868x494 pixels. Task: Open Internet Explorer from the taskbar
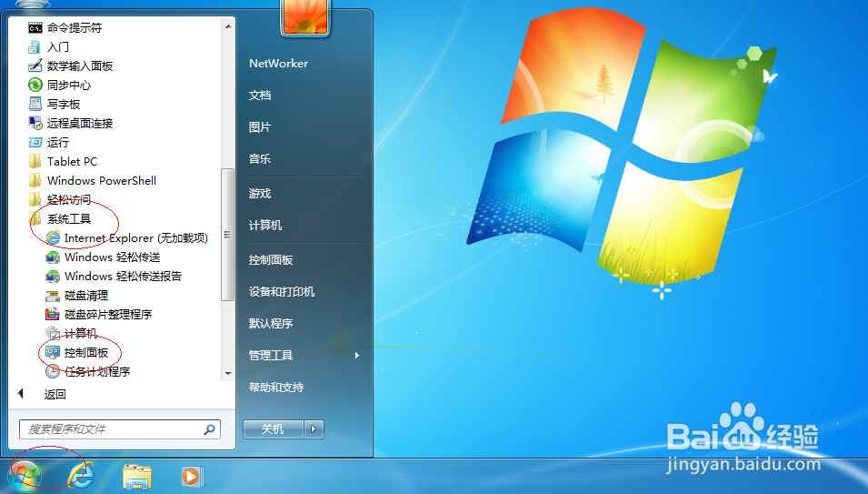point(81,476)
